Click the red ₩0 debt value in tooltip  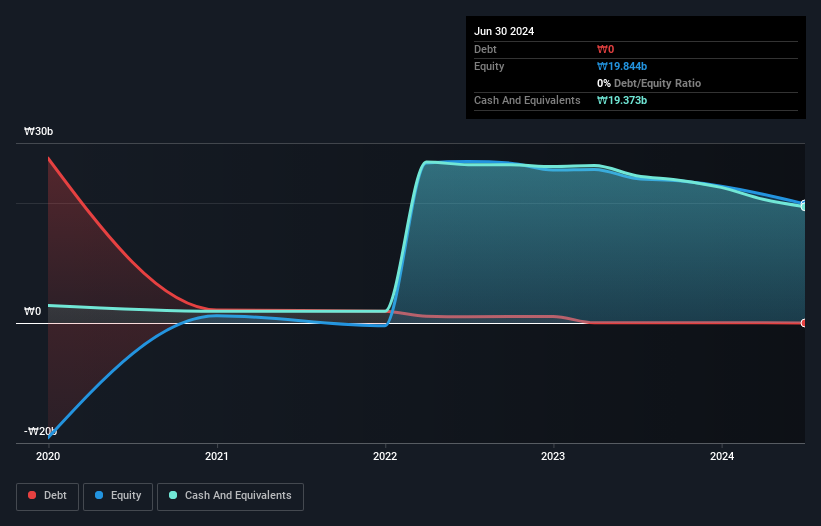point(605,49)
